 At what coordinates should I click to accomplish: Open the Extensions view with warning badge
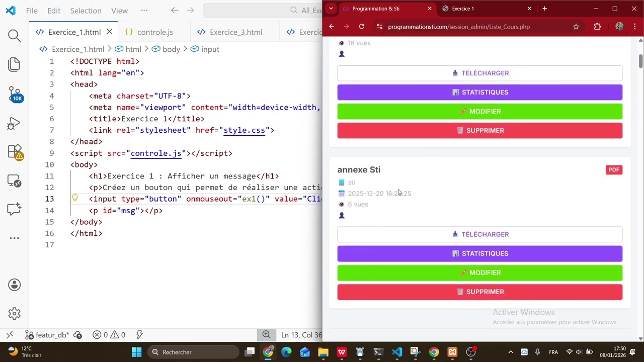15,152
